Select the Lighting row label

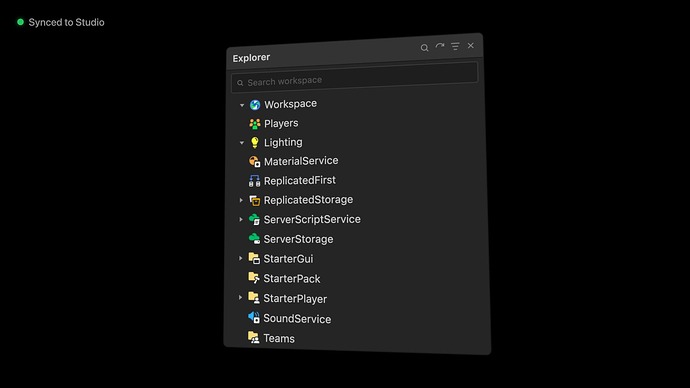coord(283,143)
